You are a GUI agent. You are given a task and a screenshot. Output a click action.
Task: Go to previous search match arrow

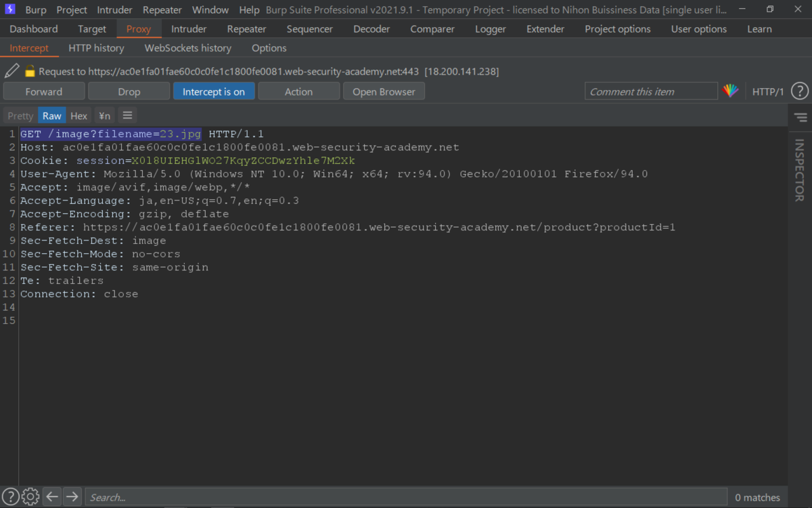(x=52, y=496)
